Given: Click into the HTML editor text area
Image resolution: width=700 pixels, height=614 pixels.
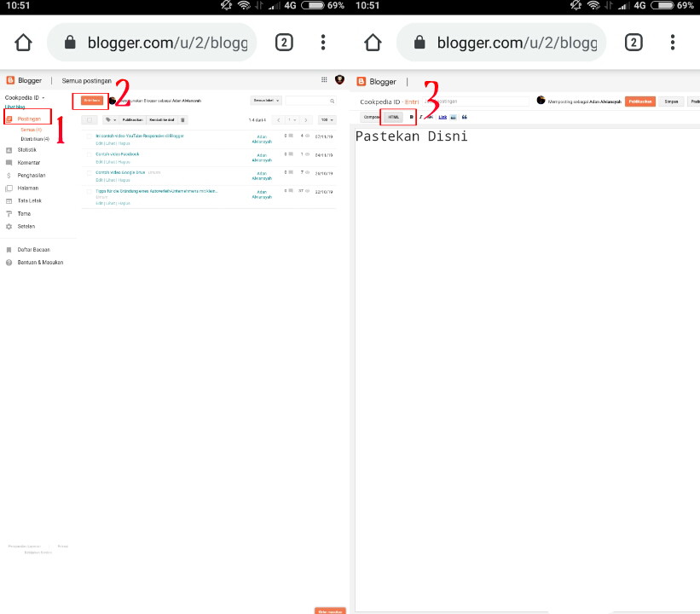Looking at the screenshot, I should pos(527,370).
